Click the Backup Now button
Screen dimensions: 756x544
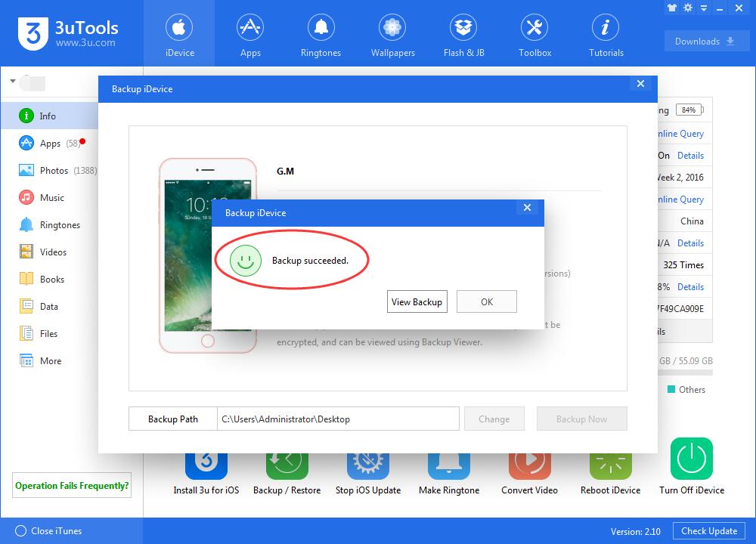pos(582,419)
